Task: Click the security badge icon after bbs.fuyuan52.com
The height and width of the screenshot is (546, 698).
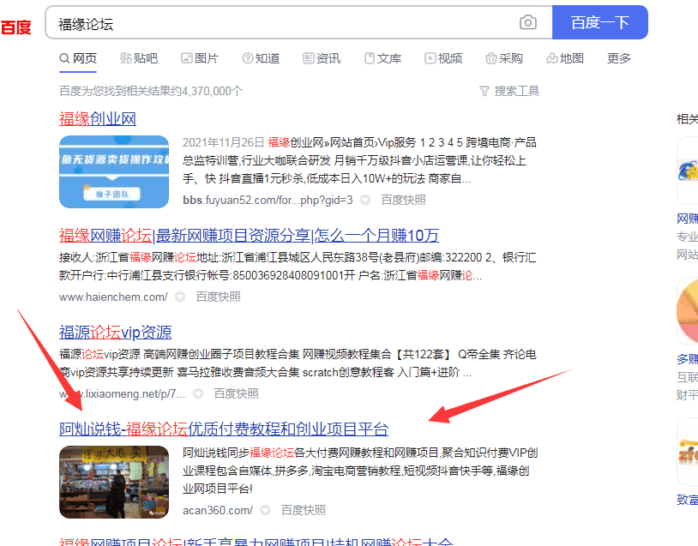Action: (365, 200)
